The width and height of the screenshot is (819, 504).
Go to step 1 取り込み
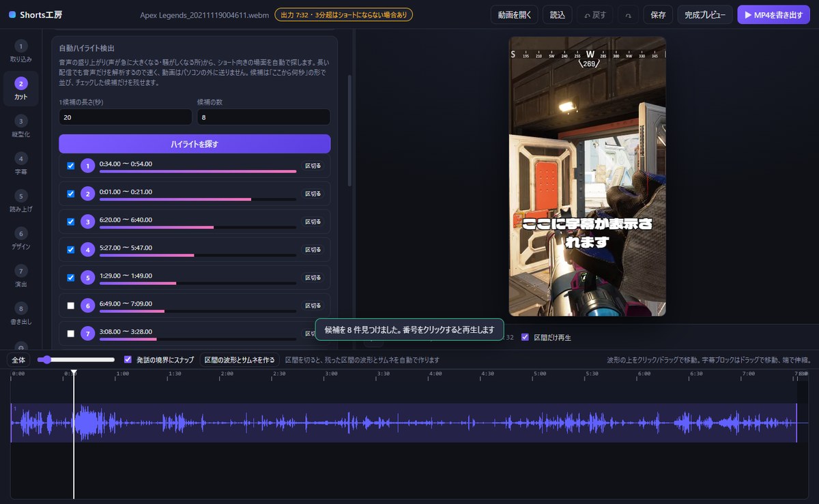pyautogui.click(x=20, y=50)
